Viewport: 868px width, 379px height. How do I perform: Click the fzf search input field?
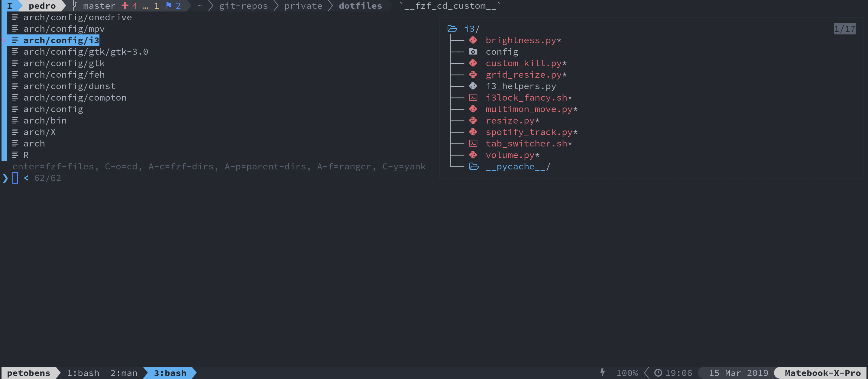pyautogui.click(x=15, y=178)
